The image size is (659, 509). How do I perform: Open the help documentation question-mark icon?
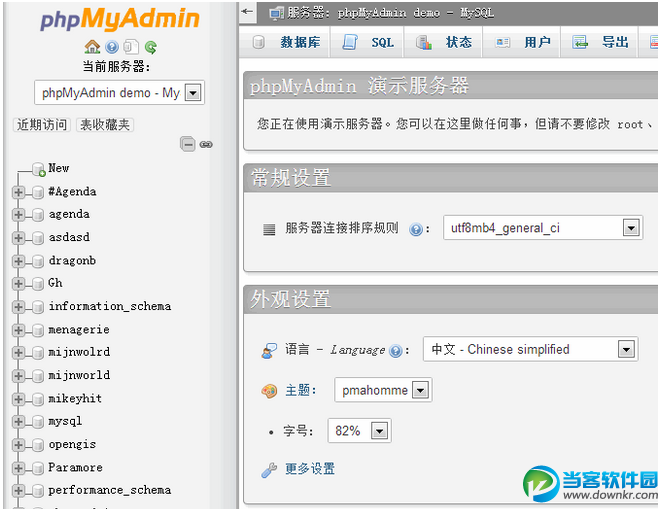click(x=112, y=47)
